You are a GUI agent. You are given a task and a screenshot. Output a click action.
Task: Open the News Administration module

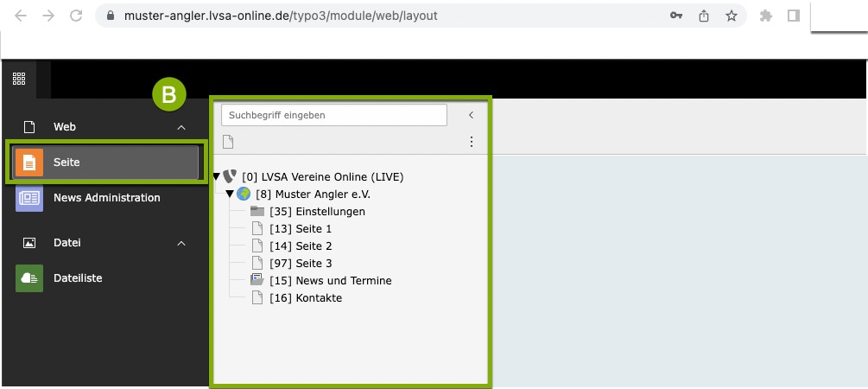[106, 198]
